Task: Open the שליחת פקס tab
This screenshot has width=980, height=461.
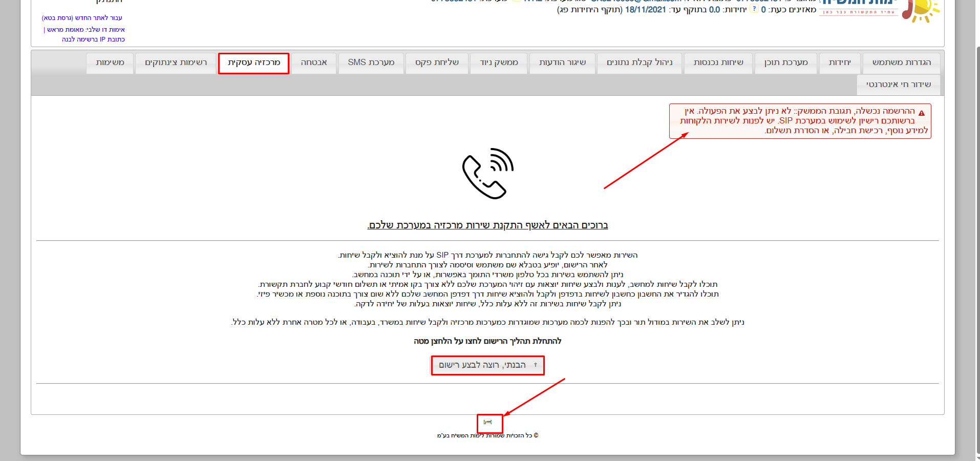Action: 437,63
